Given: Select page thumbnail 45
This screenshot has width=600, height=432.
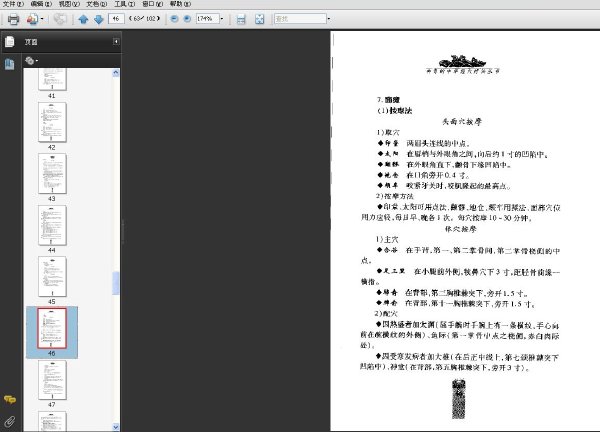Looking at the screenshot, I should pos(52,276).
